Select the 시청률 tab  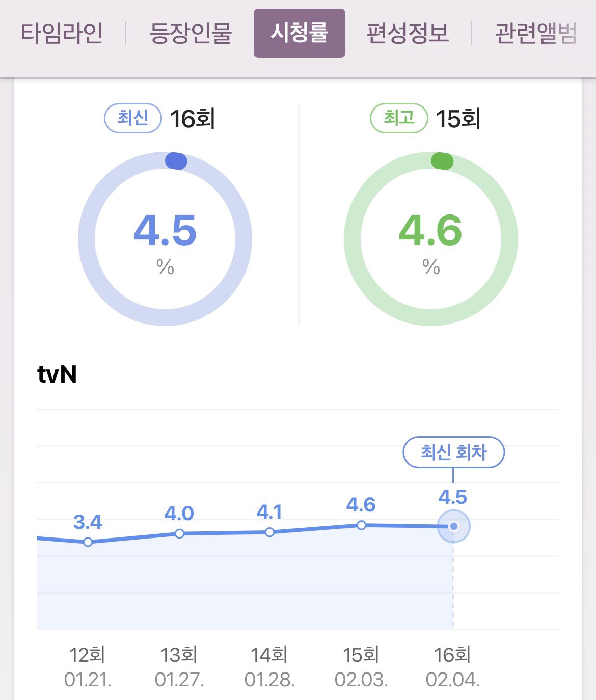tap(300, 33)
